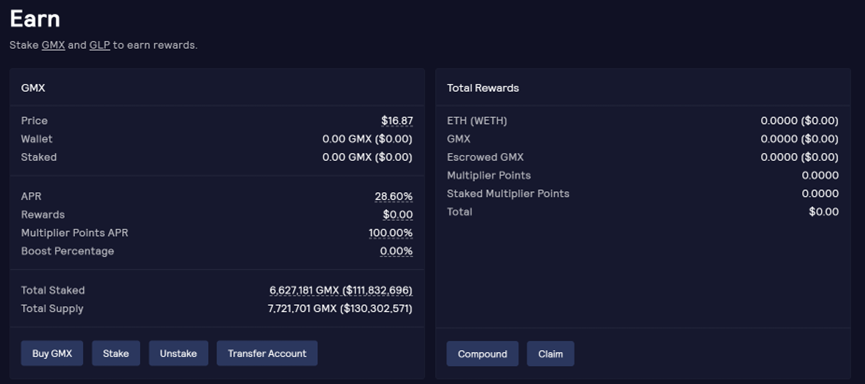The image size is (865, 384).
Task: Click the Staked Multiplier Points row
Action: click(643, 194)
